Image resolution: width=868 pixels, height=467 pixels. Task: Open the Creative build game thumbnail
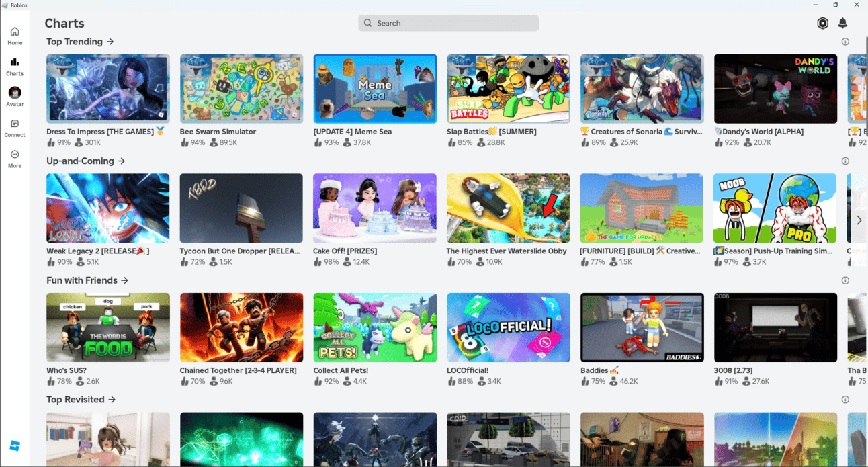point(642,208)
